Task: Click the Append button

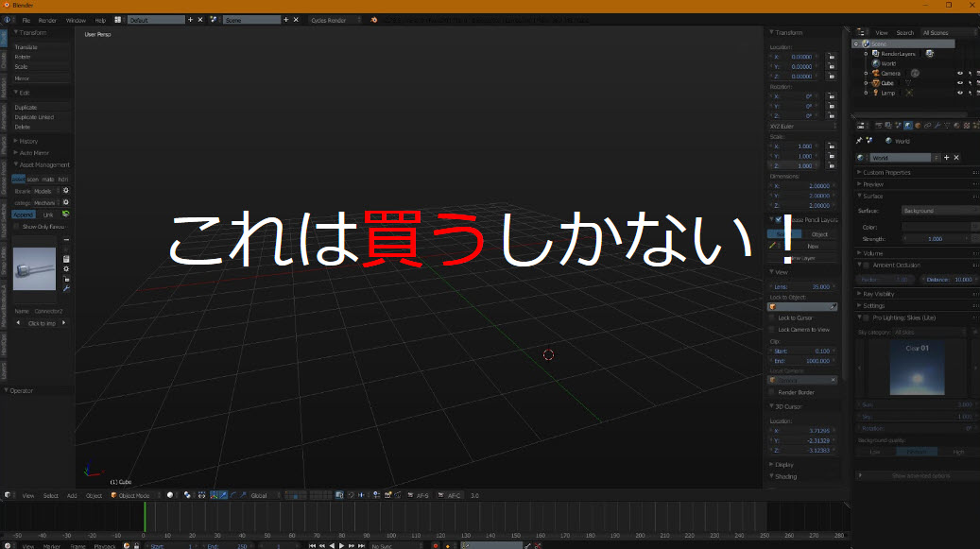Action: pyautogui.click(x=23, y=214)
